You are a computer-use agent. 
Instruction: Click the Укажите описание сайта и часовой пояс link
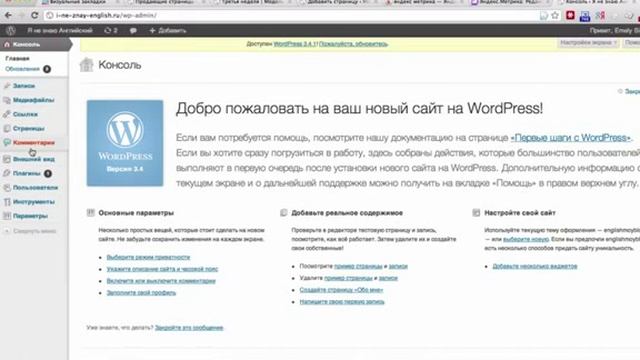pos(162,269)
